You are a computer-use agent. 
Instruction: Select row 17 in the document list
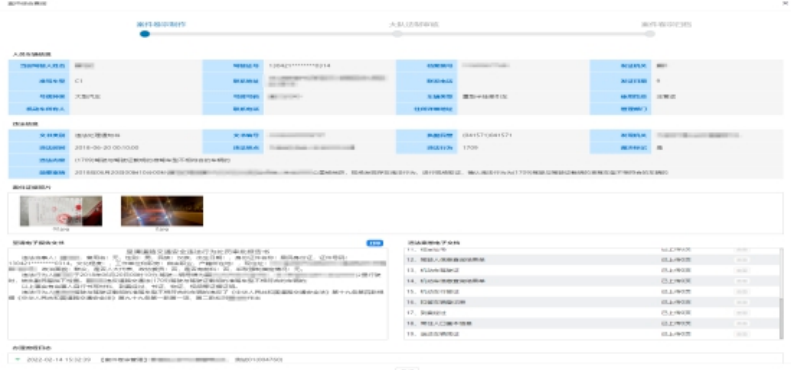click(592, 313)
